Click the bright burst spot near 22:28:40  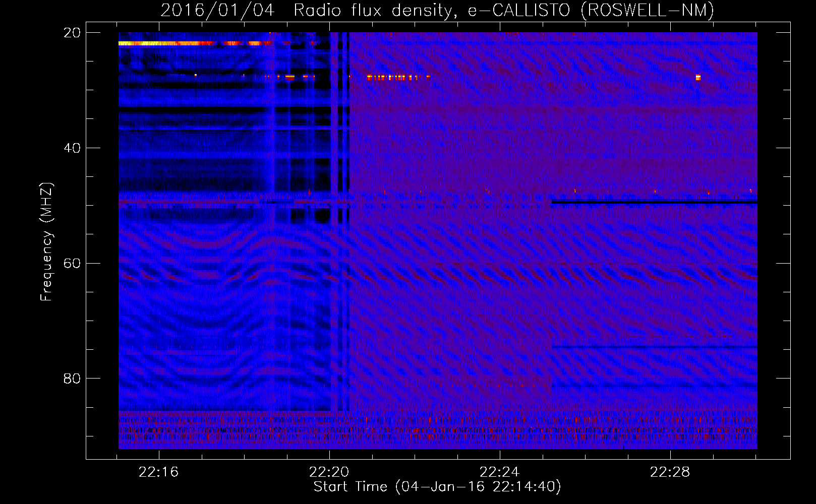[698, 77]
